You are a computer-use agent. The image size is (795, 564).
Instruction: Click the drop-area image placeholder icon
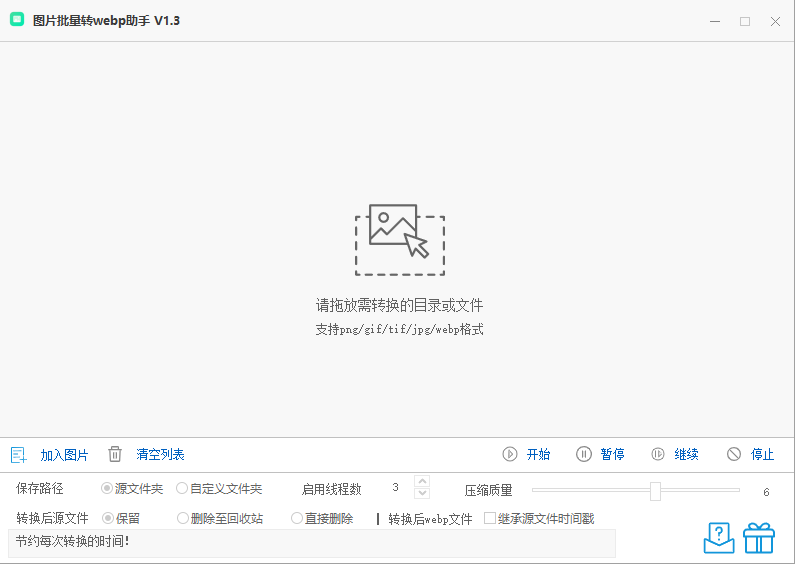[x=399, y=240]
